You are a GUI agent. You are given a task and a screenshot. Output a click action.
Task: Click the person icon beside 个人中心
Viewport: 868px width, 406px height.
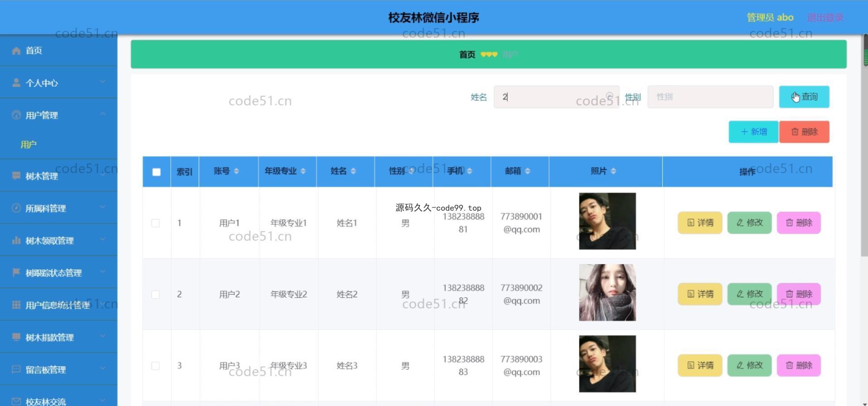pos(16,83)
